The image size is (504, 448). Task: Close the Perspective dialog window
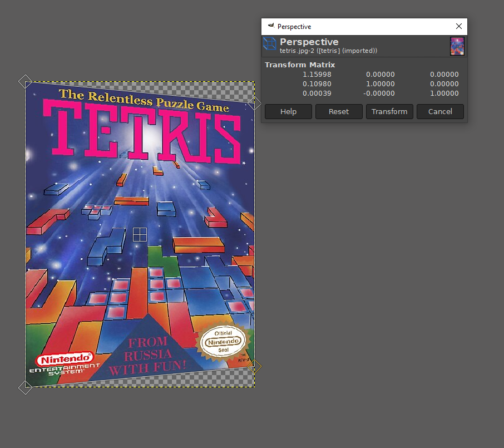point(458,26)
